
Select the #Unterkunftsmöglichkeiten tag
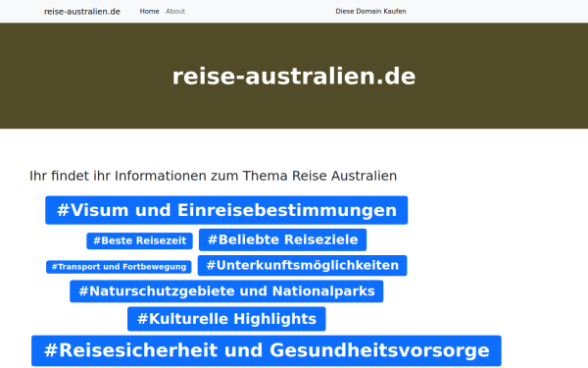[x=302, y=266]
